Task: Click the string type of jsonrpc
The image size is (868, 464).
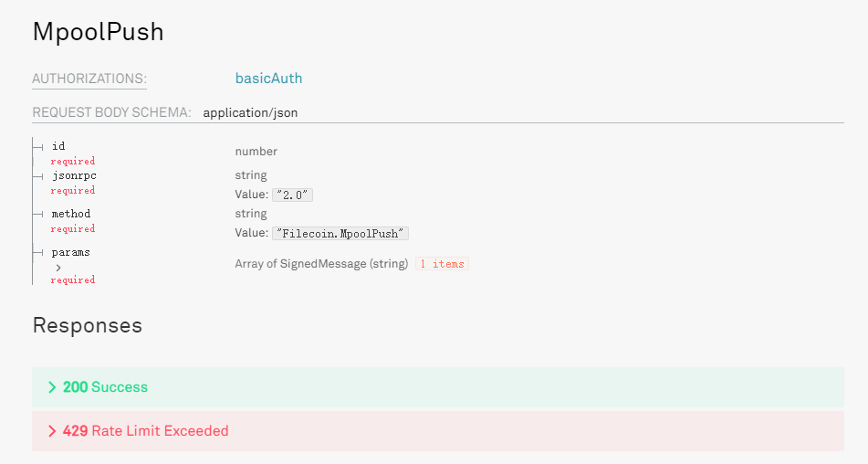Action: 251,175
